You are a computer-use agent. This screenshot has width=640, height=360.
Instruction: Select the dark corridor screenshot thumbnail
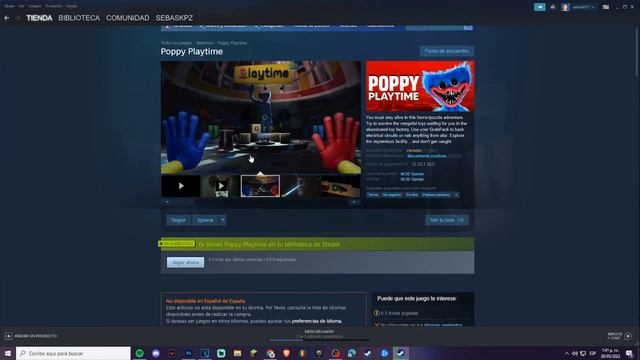pyautogui.click(x=300, y=186)
